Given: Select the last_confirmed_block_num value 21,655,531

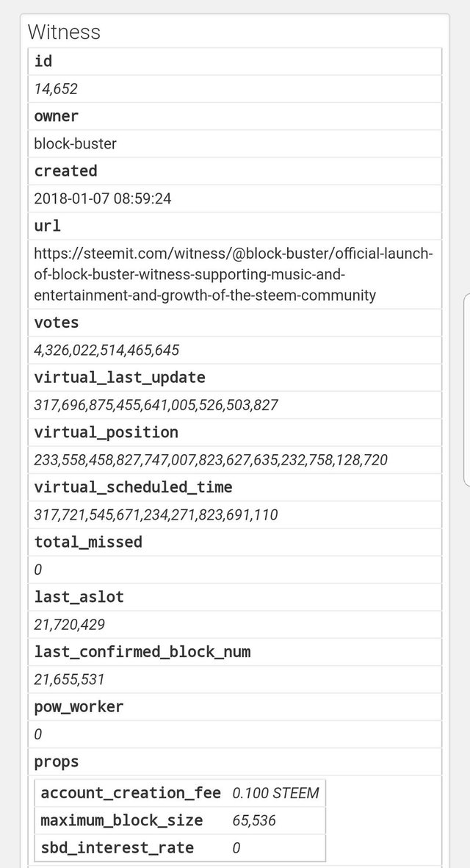Looking at the screenshot, I should click(x=69, y=680).
